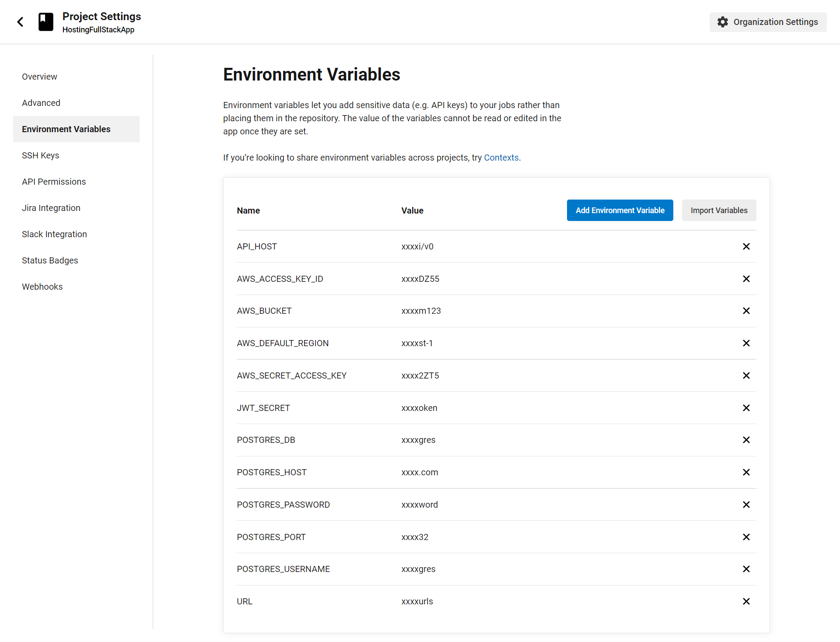Open the Slack Integration settings
840x642 pixels.
[x=54, y=234]
